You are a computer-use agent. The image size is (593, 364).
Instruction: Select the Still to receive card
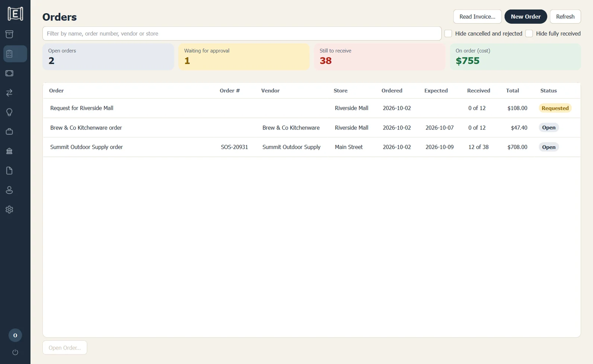coord(380,57)
